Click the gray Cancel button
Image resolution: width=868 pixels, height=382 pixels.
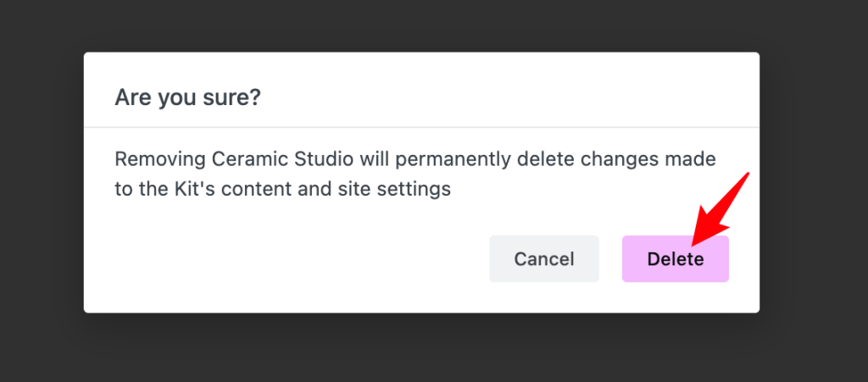(x=544, y=258)
